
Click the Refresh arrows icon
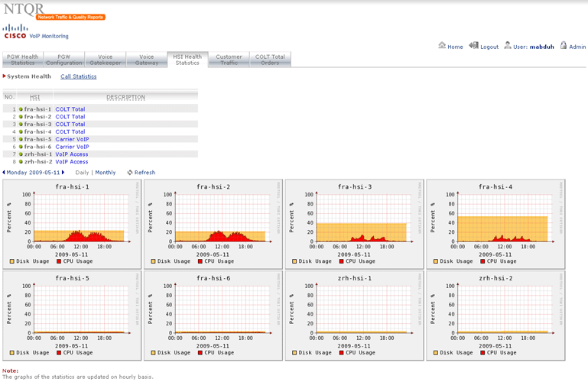(130, 173)
